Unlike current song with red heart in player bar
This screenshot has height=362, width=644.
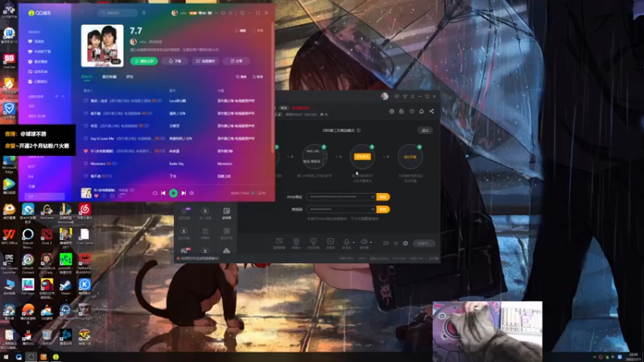pos(97,196)
